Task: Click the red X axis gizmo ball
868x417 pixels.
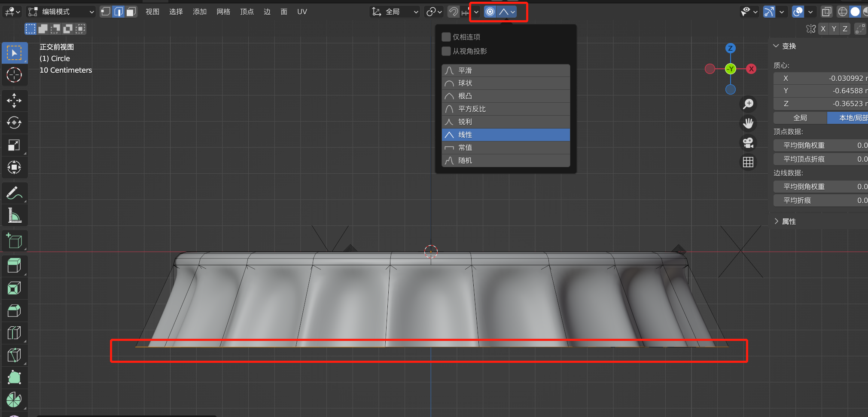Action: coord(751,69)
